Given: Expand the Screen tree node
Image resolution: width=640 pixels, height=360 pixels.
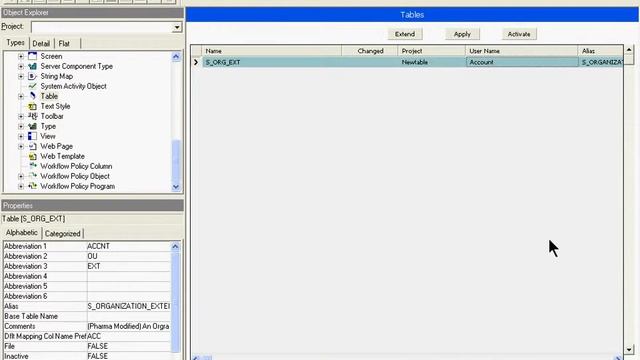Looking at the screenshot, I should click(20, 56).
